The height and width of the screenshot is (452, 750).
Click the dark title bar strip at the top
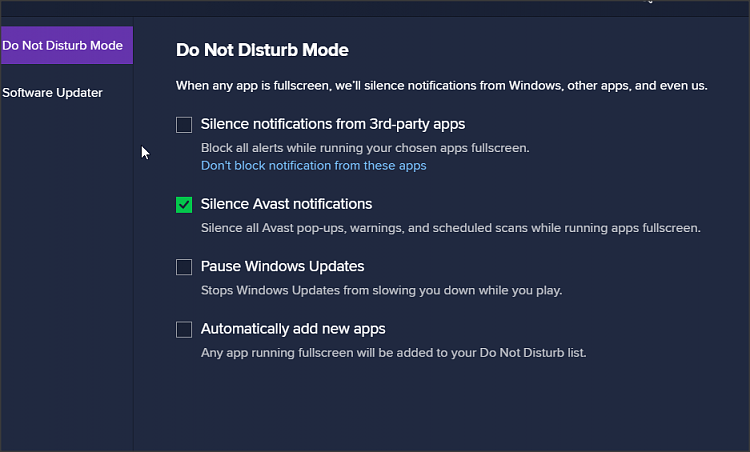[x=375, y=9]
